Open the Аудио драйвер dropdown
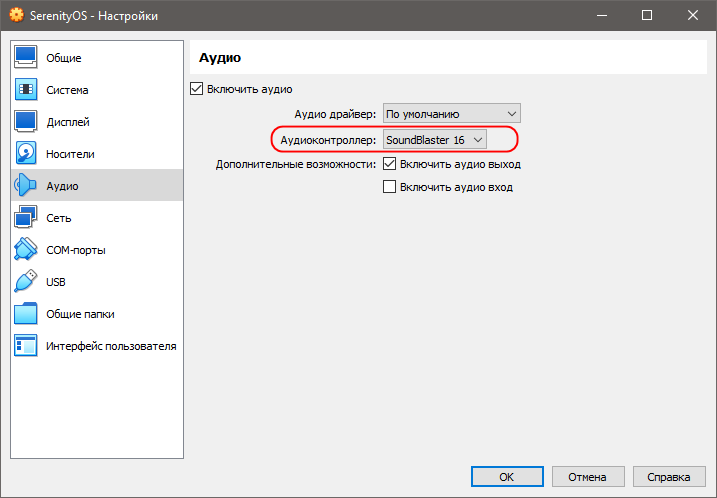 (451, 114)
